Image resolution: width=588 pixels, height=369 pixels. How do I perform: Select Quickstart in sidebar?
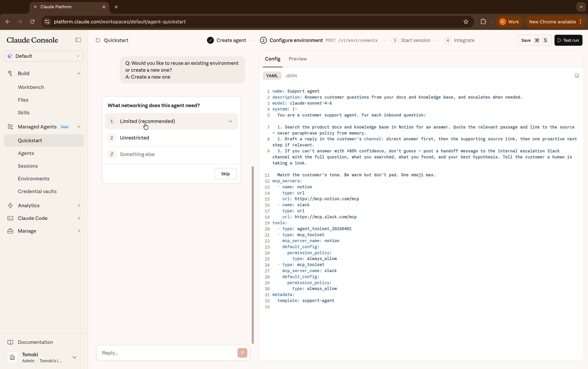tap(44, 141)
